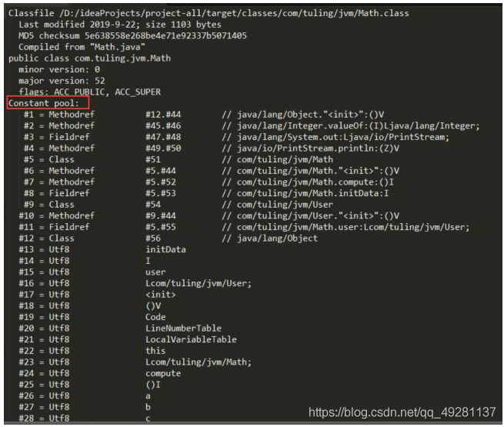Select the 'major version: 52' line
Image resolution: width=504 pixels, height=427 pixels.
(x=62, y=81)
